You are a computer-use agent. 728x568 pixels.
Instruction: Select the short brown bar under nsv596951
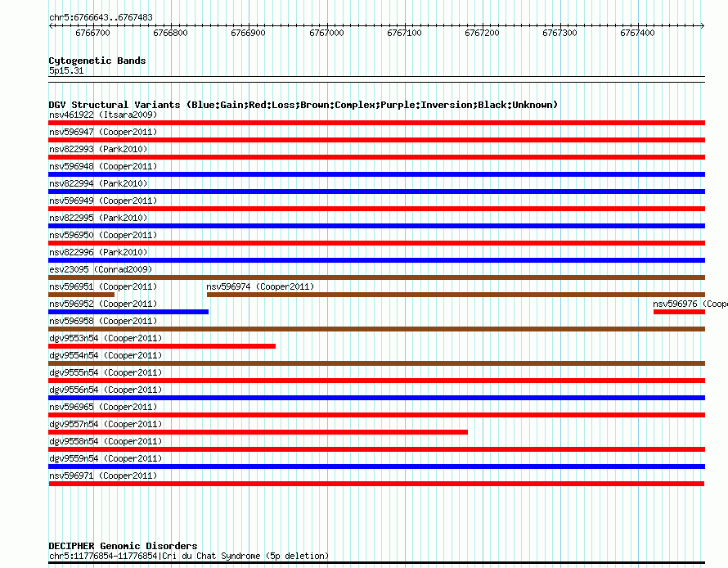(x=81, y=295)
